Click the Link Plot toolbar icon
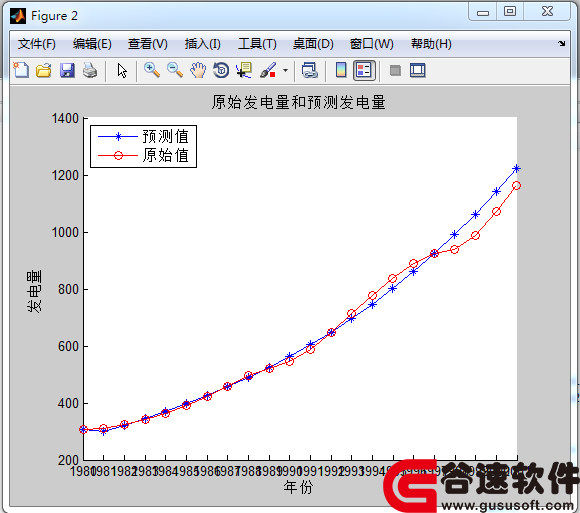Viewport: 580px width, 513px height. (310, 70)
